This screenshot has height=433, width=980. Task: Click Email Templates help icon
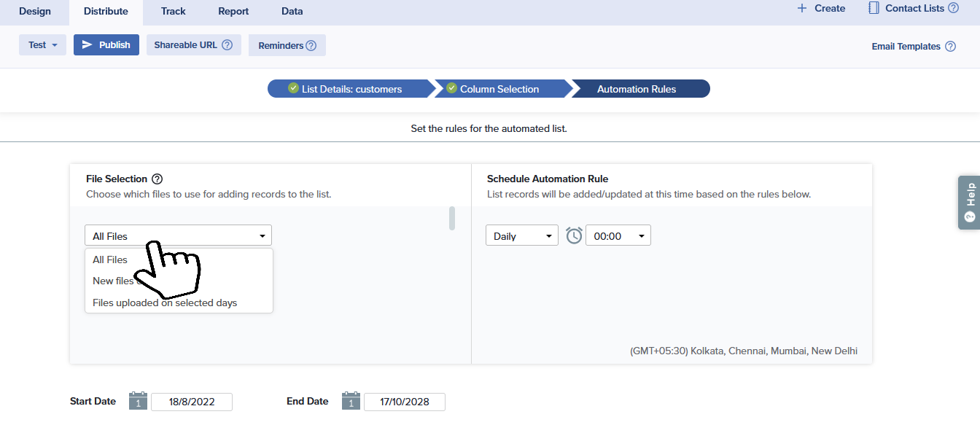click(x=950, y=47)
